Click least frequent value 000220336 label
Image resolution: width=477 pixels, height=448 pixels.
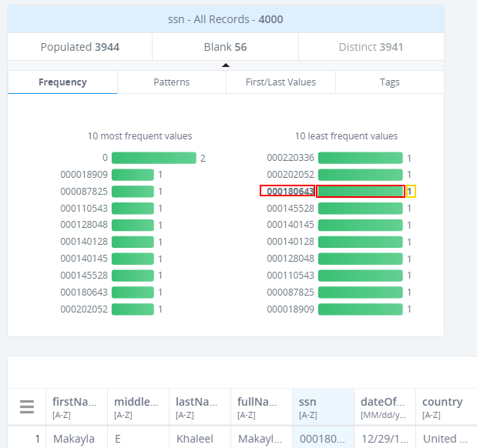[x=291, y=158]
